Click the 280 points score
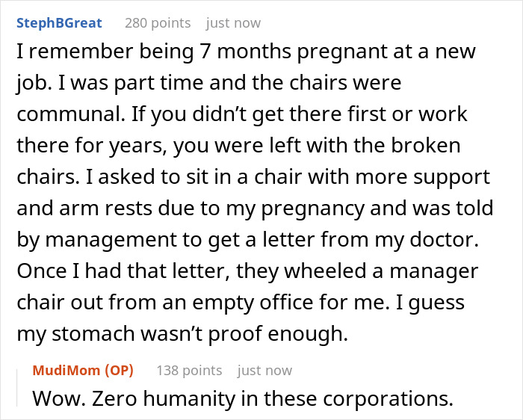Viewport: 523px width, 420px height. 158,23
